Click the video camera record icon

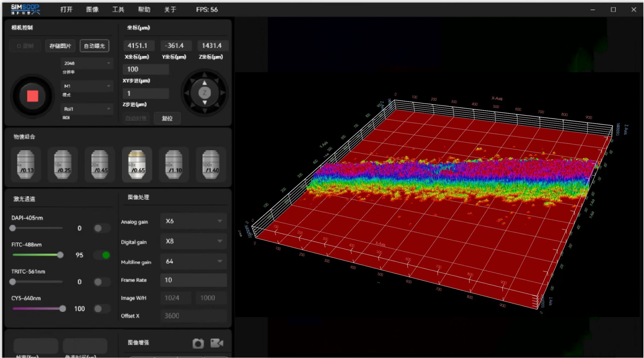click(217, 343)
